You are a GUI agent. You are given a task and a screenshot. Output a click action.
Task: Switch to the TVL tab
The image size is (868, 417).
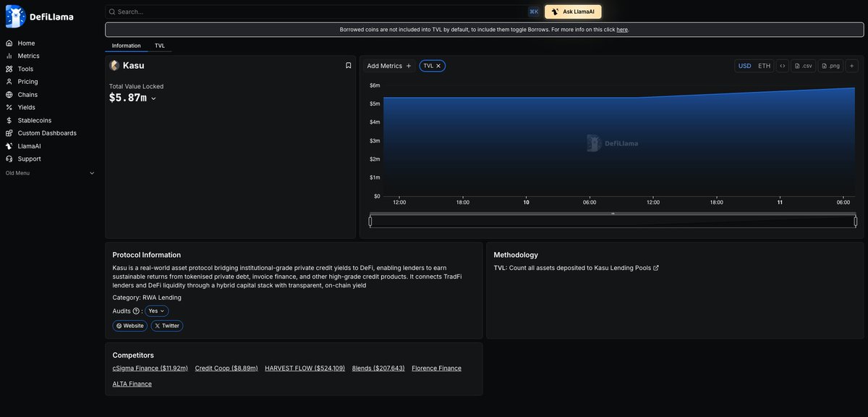160,46
